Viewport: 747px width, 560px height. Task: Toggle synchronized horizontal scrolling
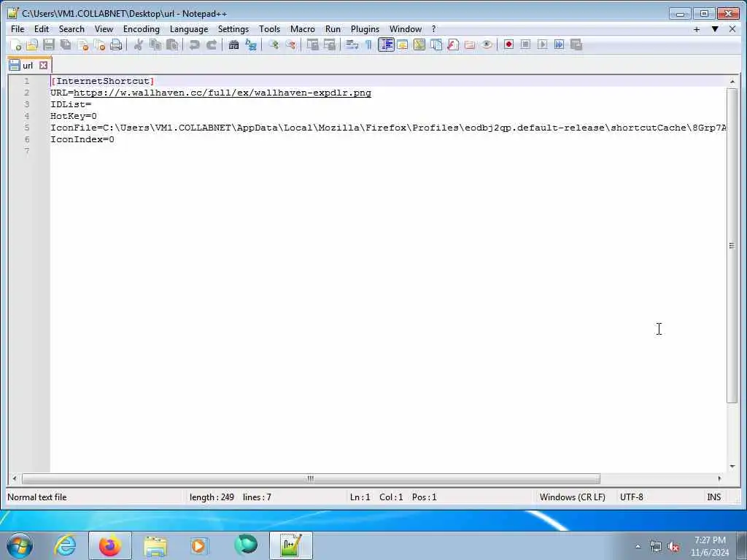click(x=329, y=44)
